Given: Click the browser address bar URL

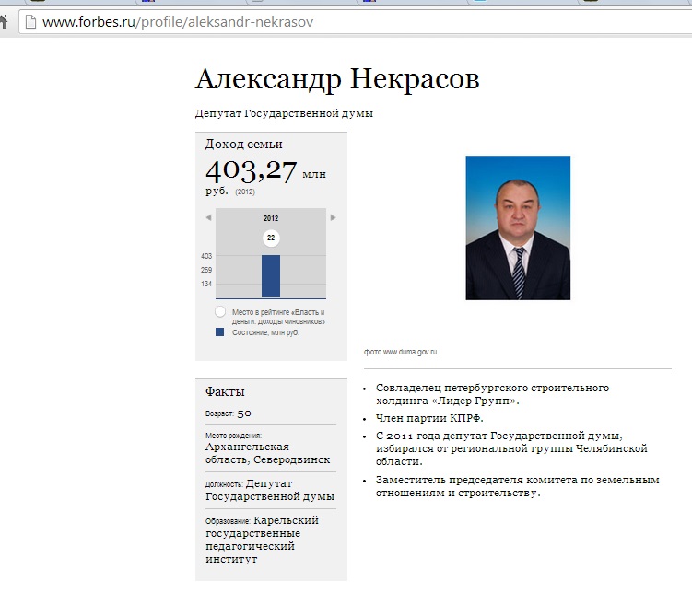Looking at the screenshot, I should click(x=178, y=21).
